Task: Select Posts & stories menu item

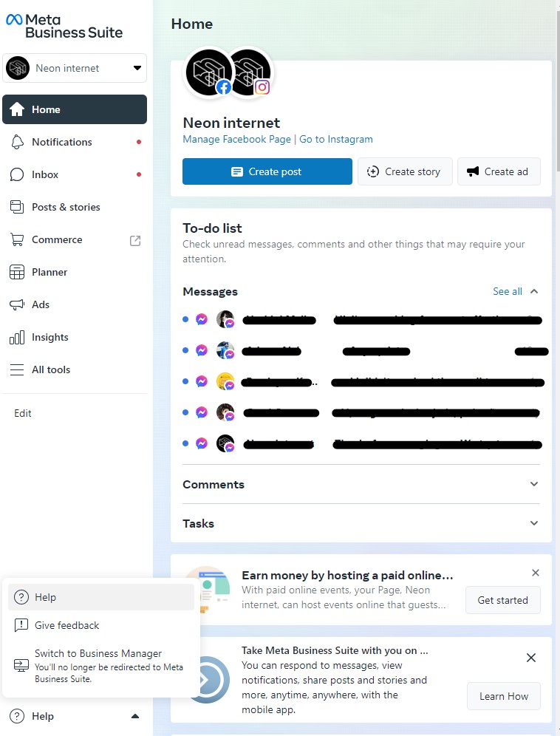Action: tap(75, 207)
